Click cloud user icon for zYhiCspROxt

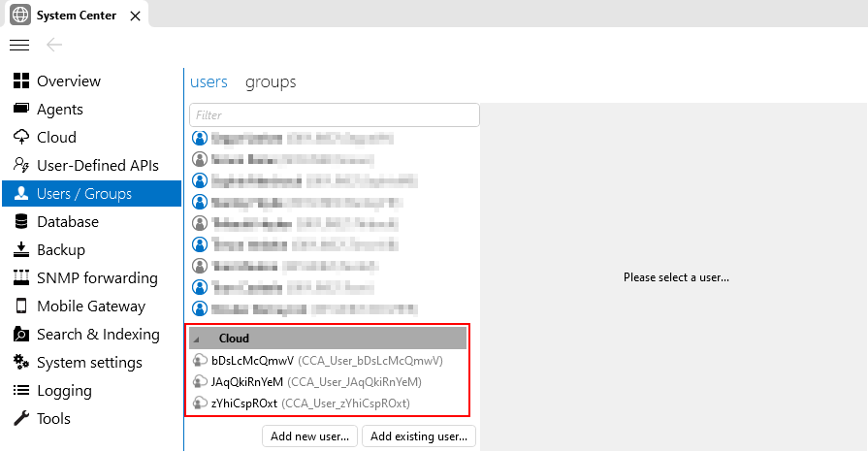(199, 404)
